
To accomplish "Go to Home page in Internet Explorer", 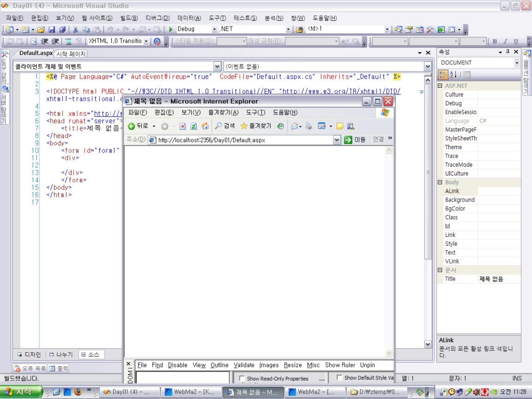I will point(205,126).
